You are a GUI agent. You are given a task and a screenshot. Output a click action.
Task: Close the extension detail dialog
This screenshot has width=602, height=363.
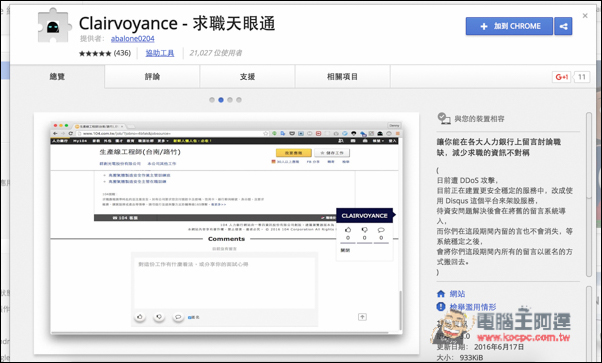coord(585,16)
